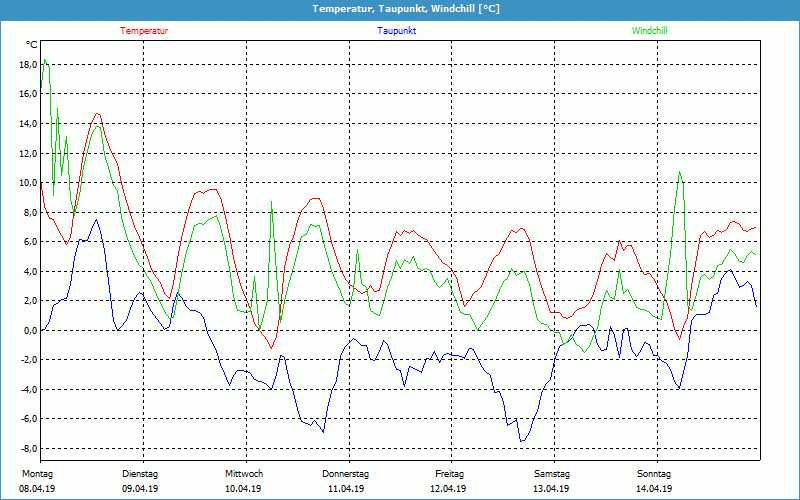Click the Donnerstag day label
The height and width of the screenshot is (500, 800).
pos(345,474)
